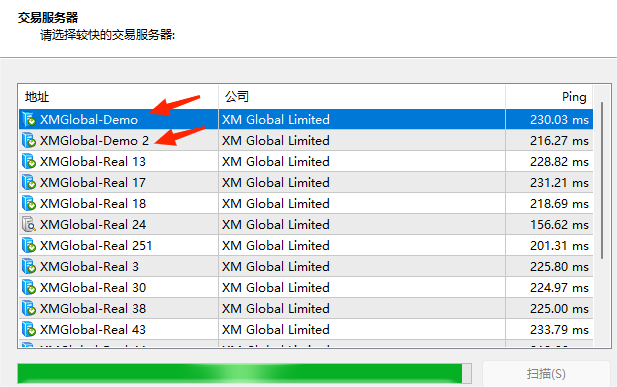
Task: Select the XMGlobal-Real 30 server
Action: [306, 287]
